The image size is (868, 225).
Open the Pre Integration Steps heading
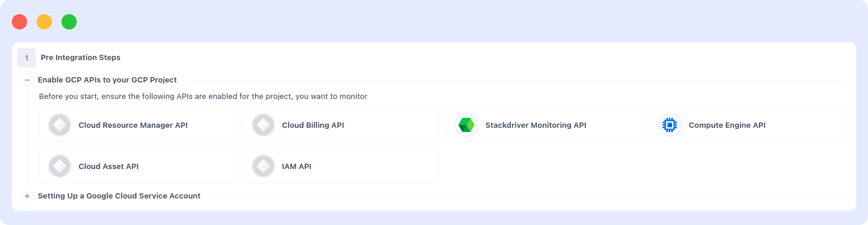80,58
